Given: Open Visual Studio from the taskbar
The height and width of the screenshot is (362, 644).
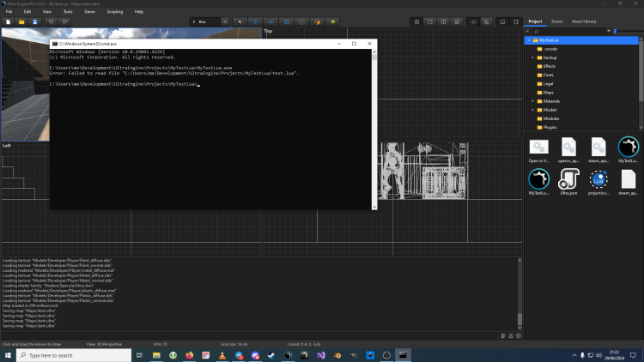Looking at the screenshot, I should [x=321, y=355].
